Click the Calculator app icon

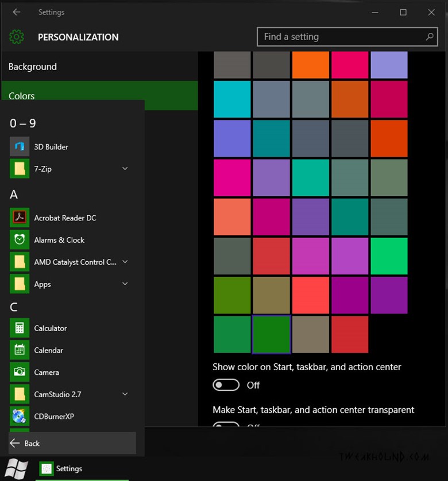[20, 328]
